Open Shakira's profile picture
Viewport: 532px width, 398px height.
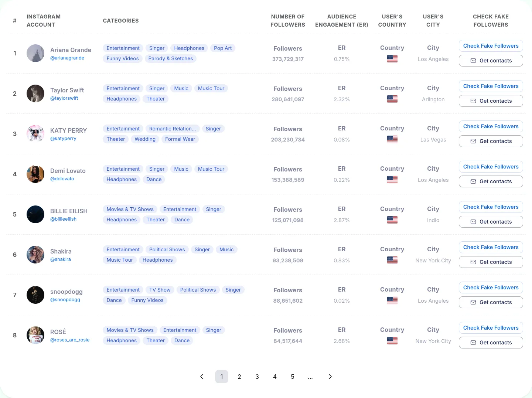pos(35,255)
